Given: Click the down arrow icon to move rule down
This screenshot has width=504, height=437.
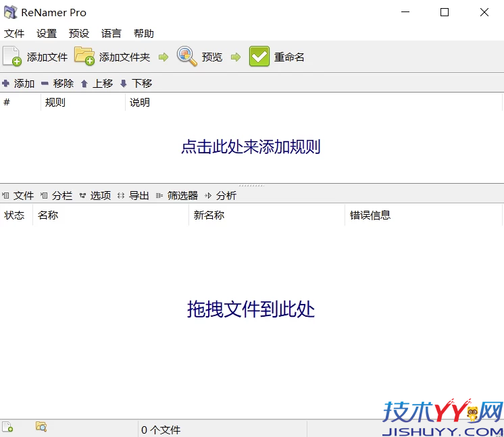Looking at the screenshot, I should click(124, 84).
